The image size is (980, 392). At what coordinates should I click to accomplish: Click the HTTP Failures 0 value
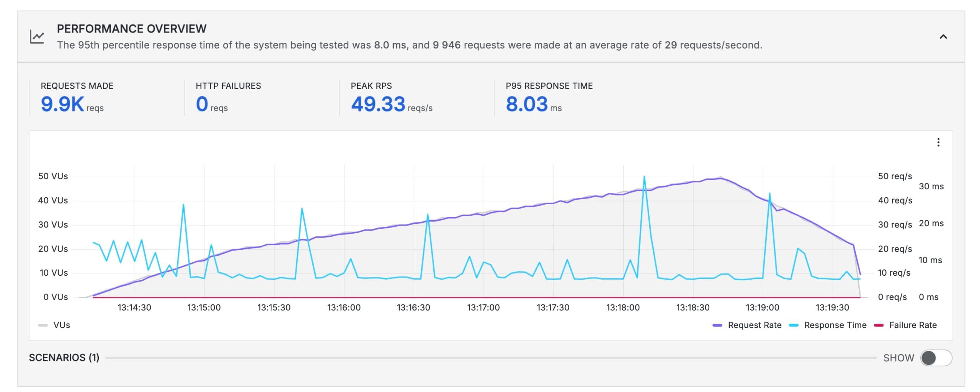point(202,104)
